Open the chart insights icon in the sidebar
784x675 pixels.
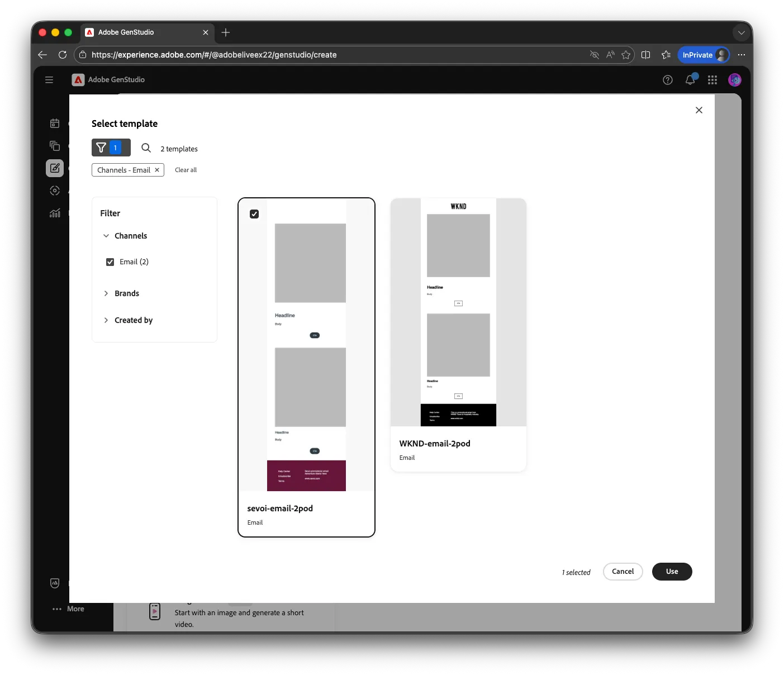point(55,213)
